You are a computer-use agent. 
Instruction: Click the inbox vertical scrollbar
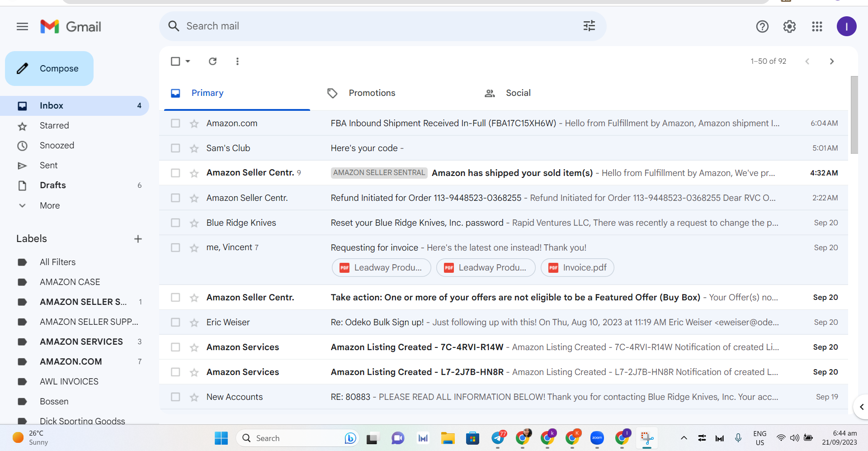(x=854, y=115)
